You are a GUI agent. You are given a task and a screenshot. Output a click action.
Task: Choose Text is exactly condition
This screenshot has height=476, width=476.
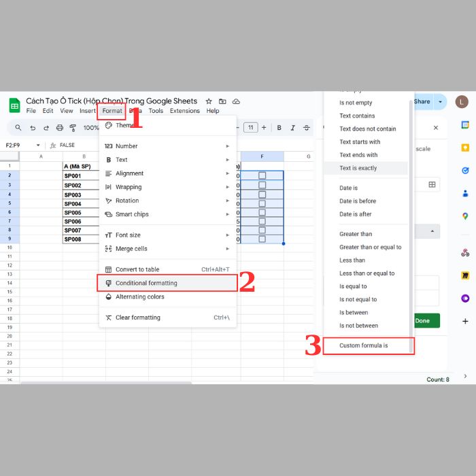(367, 168)
